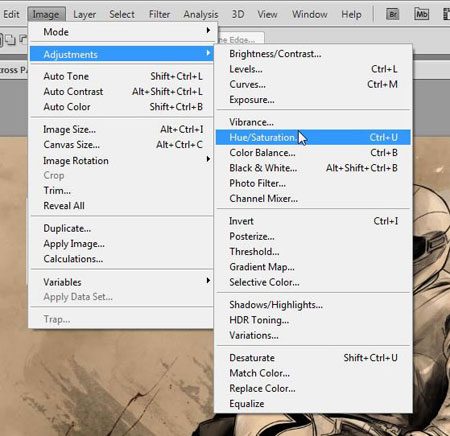Open Shadows/Highlights adjustment

pos(313,305)
